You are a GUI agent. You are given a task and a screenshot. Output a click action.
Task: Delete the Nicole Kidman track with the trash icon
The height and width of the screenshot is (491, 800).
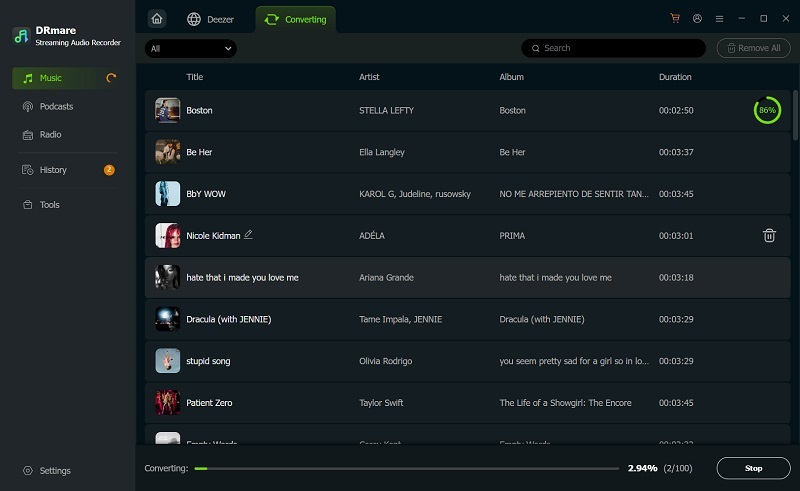(x=769, y=235)
